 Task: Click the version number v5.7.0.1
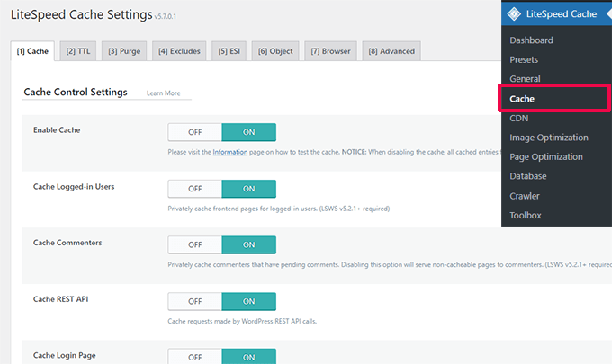point(165,16)
